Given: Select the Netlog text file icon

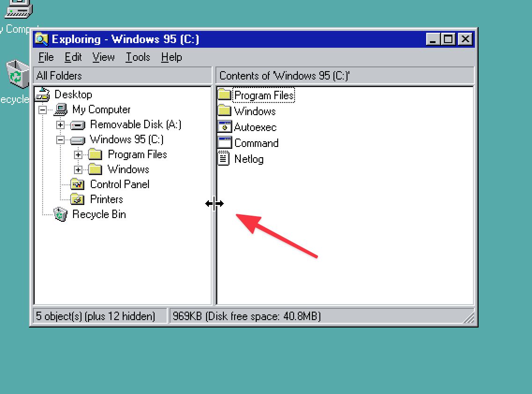Looking at the screenshot, I should (225, 159).
